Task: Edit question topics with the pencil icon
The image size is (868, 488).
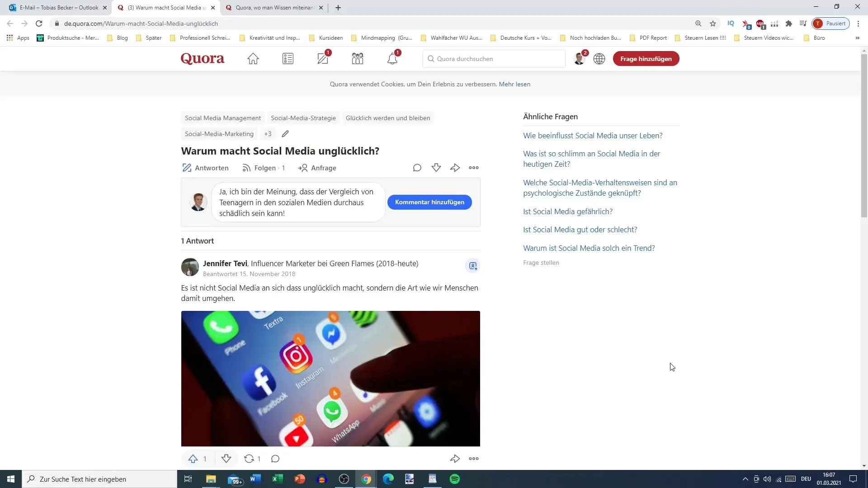Action: pos(285,134)
